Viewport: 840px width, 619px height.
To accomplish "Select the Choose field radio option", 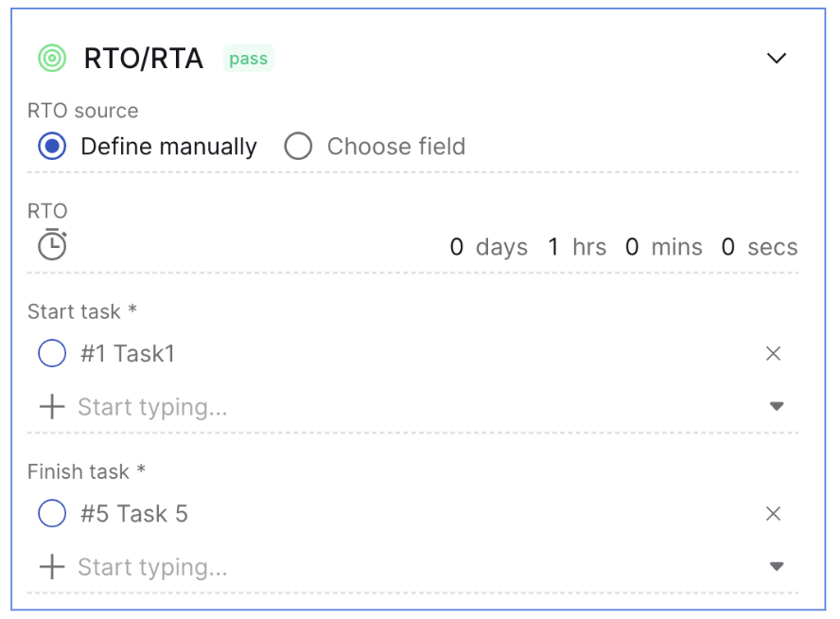I will (x=298, y=147).
